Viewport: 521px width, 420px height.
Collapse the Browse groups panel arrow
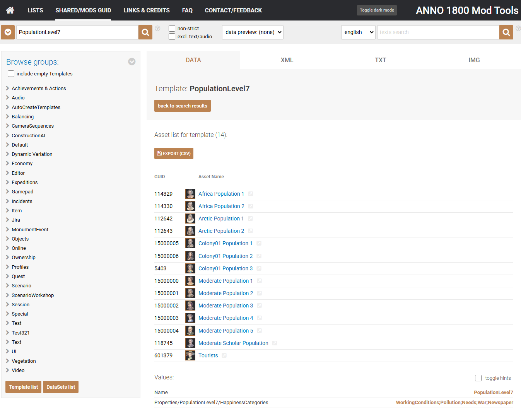point(132,62)
